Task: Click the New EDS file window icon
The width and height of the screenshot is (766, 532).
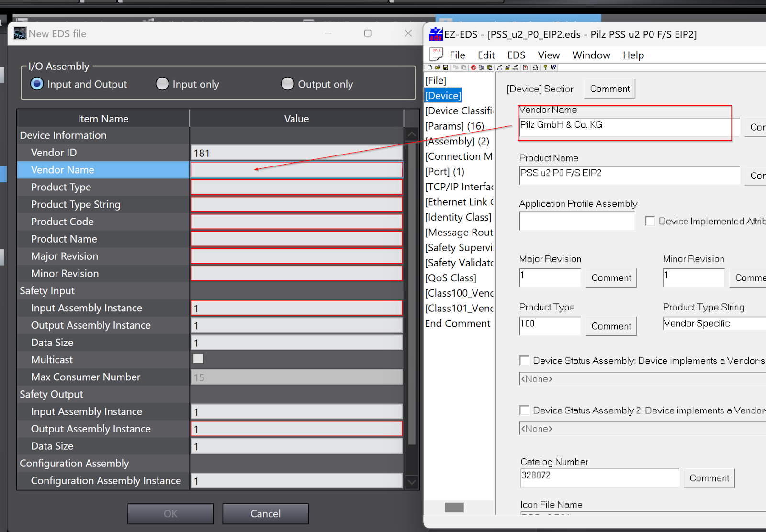Action: pyautogui.click(x=20, y=33)
